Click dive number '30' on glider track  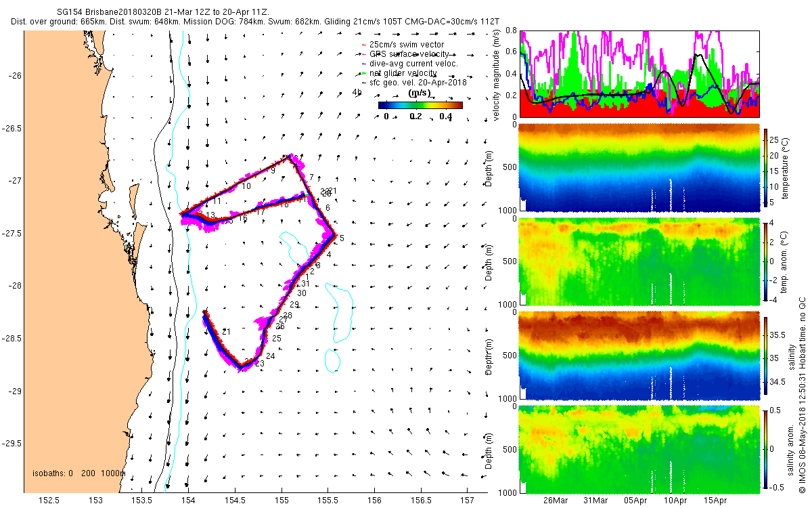[x=302, y=293]
